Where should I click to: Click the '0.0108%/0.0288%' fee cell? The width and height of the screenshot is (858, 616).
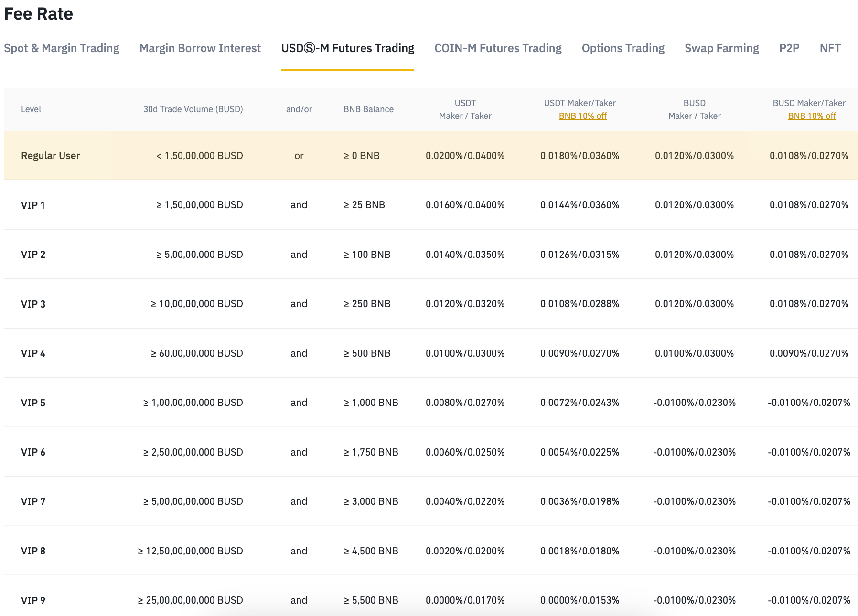point(580,304)
